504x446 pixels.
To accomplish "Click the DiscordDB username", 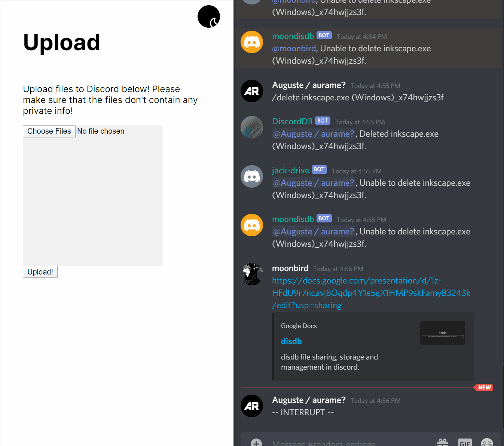I will (x=292, y=122).
